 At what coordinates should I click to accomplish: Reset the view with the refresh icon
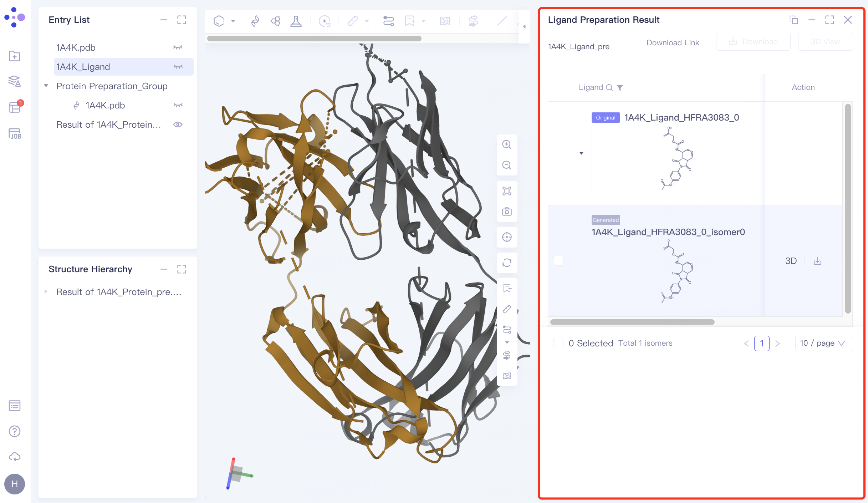507,263
